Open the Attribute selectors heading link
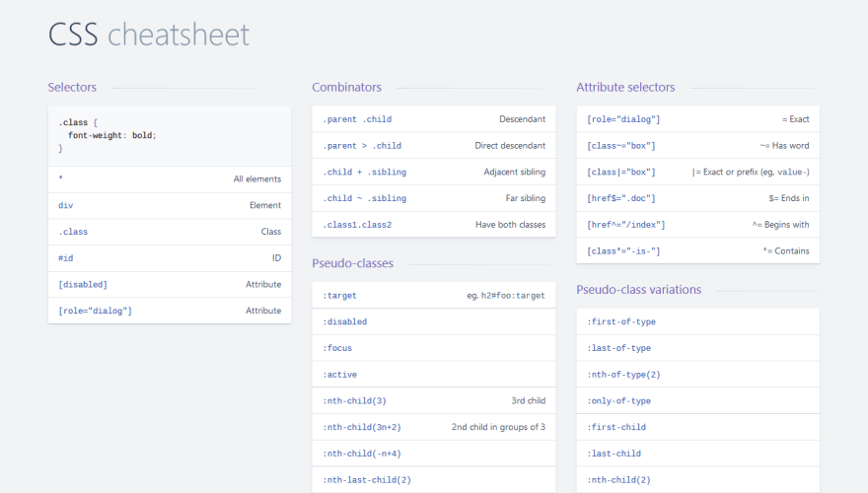This screenshot has width=868, height=493. pos(625,87)
